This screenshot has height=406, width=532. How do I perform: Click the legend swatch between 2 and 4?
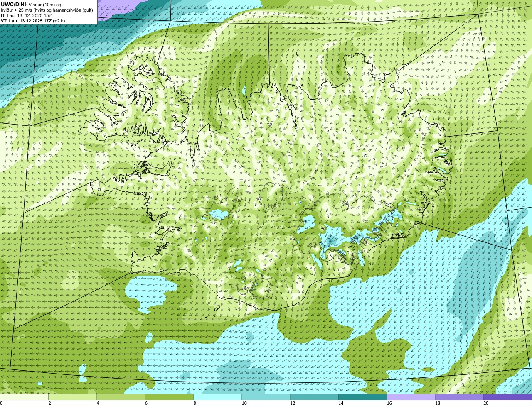[x=73, y=397]
